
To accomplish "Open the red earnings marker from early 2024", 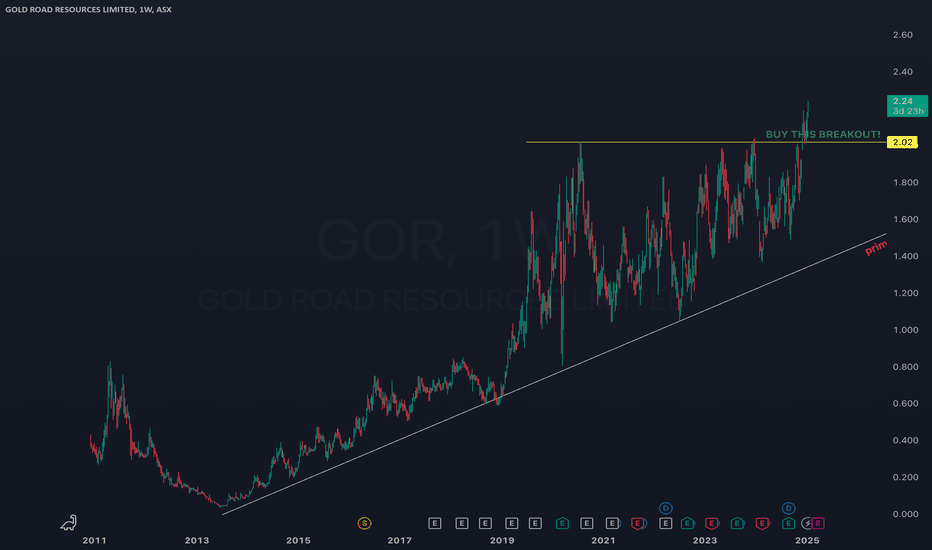I will point(762,523).
